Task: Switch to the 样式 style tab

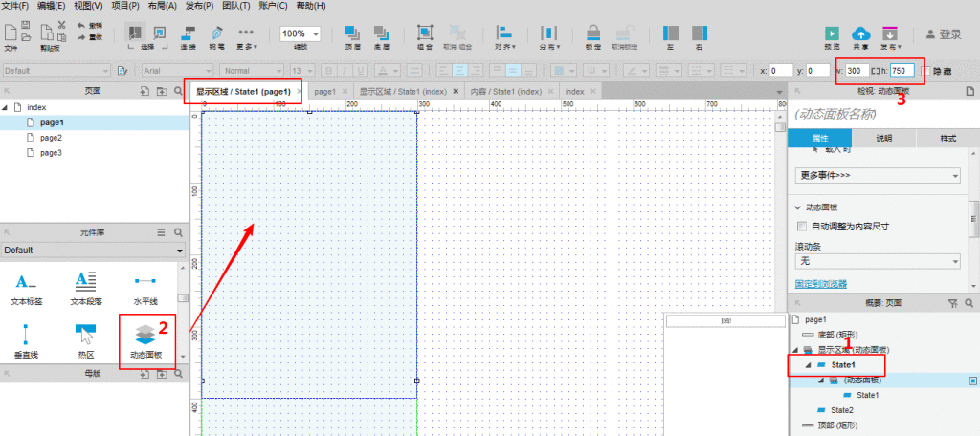Action: point(947,139)
